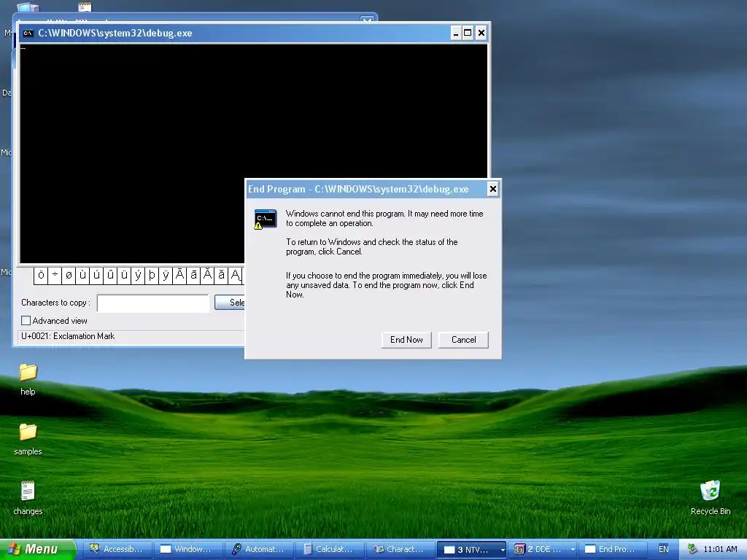Select the ü character in Character Map
The image size is (747, 560).
pos(124,275)
